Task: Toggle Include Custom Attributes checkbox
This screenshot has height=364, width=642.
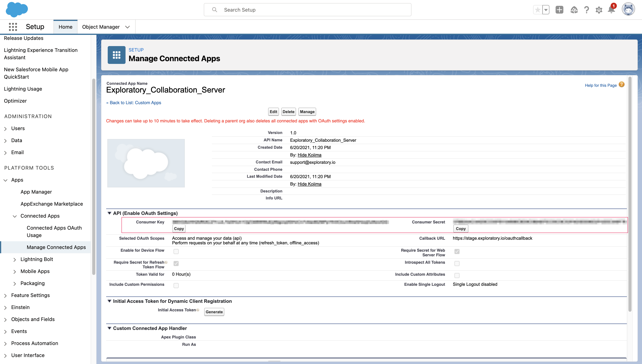Action: click(457, 276)
